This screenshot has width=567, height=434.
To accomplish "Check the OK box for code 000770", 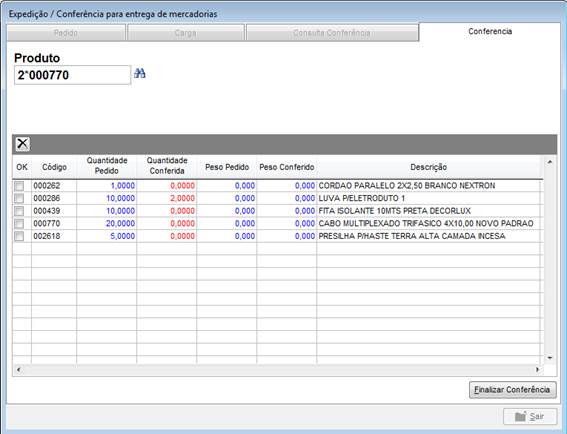I will 19,224.
